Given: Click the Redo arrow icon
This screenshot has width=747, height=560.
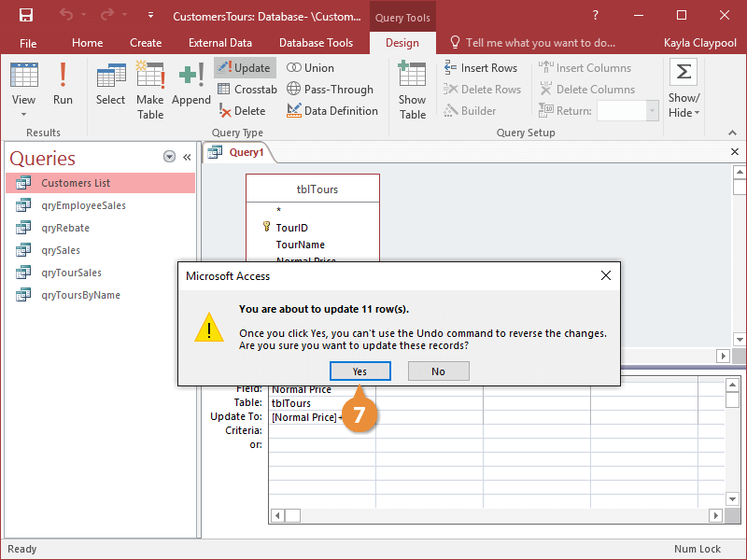Looking at the screenshot, I should [x=107, y=15].
